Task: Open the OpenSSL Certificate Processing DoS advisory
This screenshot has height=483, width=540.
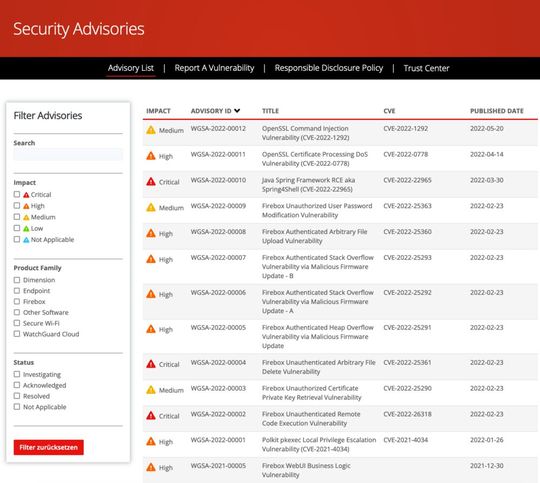Action: pyautogui.click(x=315, y=159)
